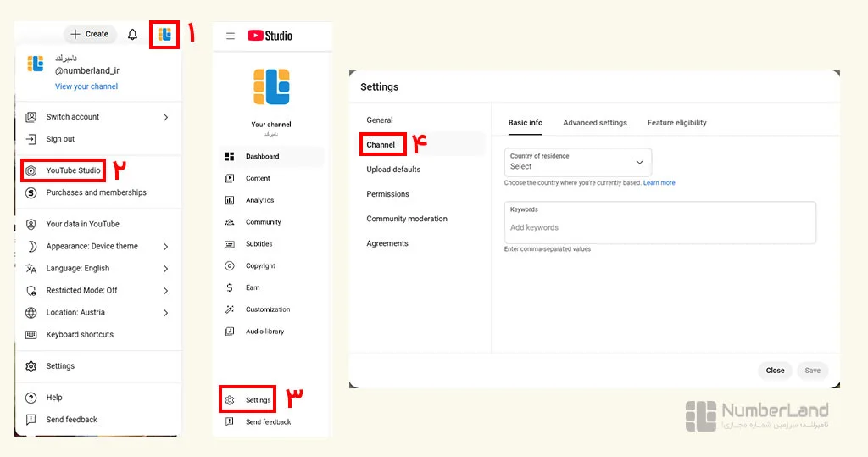Click the Help question mark icon
This screenshot has height=457, width=868.
[31, 398]
